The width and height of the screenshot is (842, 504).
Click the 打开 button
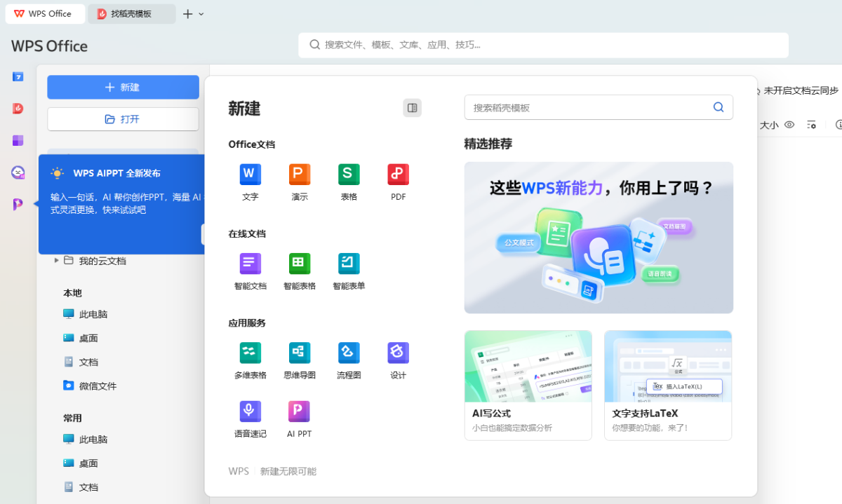[123, 119]
